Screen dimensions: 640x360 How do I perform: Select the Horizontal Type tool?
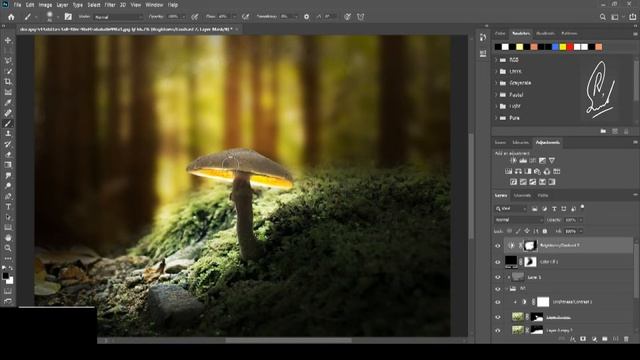pyautogui.click(x=8, y=207)
